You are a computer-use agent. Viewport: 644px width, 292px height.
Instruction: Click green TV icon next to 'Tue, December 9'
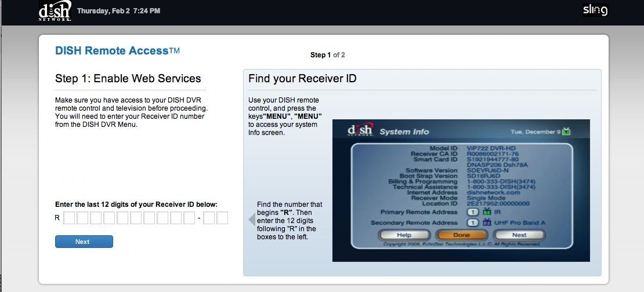tap(566, 132)
